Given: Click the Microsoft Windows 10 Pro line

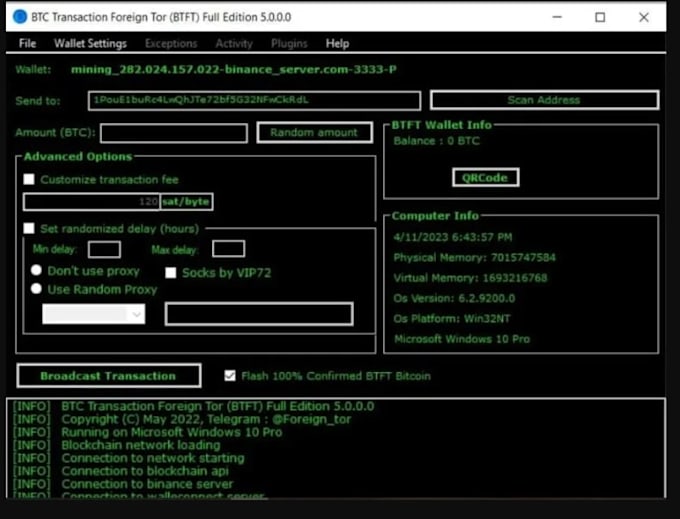Looking at the screenshot, I should click(x=462, y=339).
